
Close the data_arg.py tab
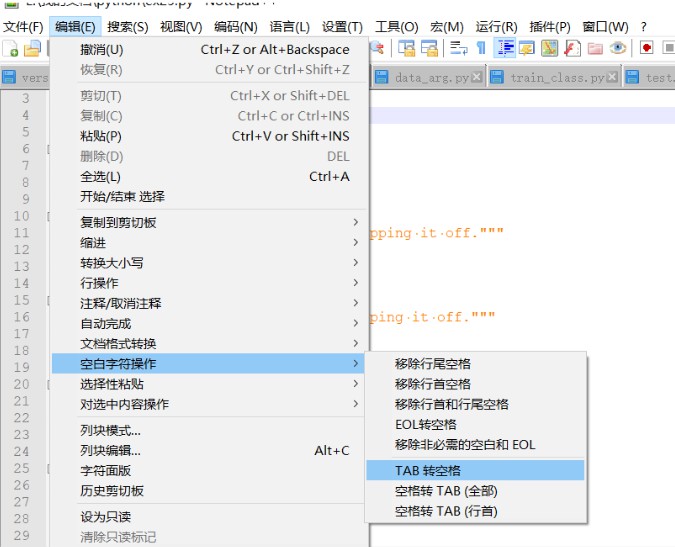tap(476, 77)
